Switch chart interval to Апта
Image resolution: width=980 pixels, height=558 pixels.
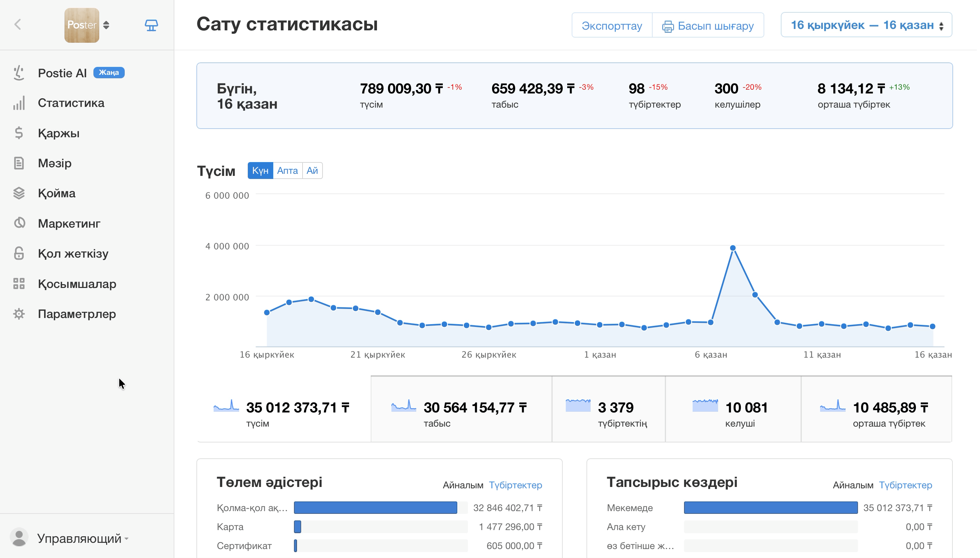(287, 171)
